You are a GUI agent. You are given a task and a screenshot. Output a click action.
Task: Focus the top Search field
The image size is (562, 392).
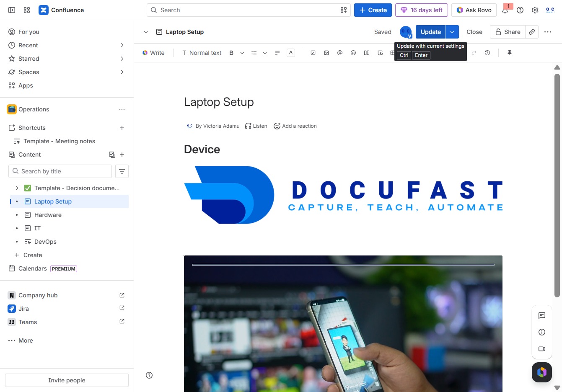(249, 10)
